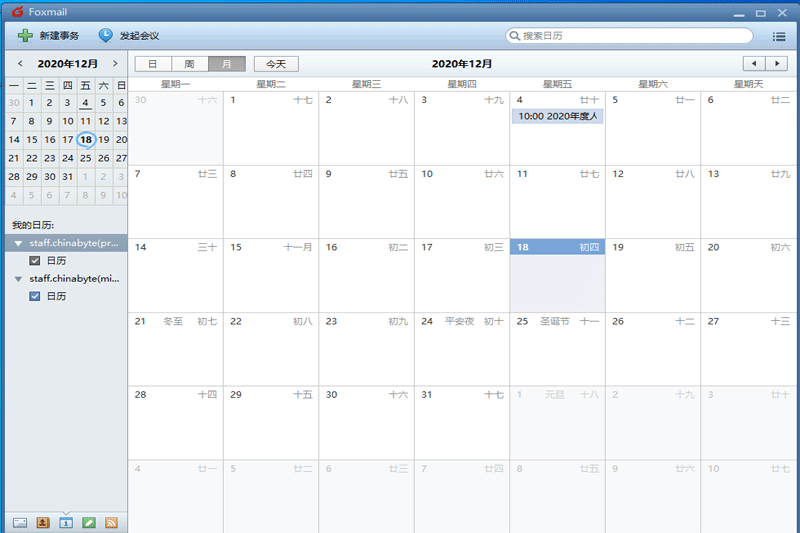Image resolution: width=800 pixels, height=533 pixels.
Task: Open the Contacts address book icon
Action: pyautogui.click(x=43, y=522)
